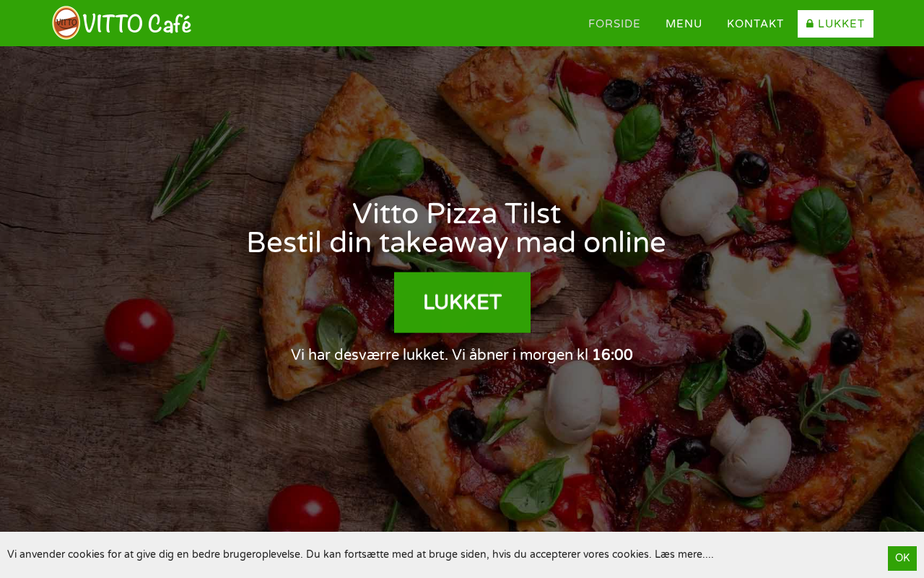This screenshot has height=578, width=924.
Task: Go to the Kontakt page
Action: tap(755, 24)
